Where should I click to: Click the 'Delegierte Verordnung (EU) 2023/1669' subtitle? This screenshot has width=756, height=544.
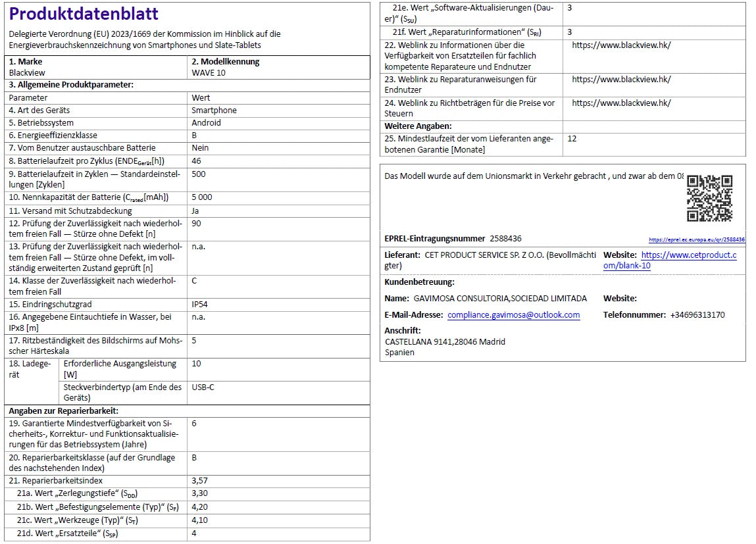click(145, 39)
